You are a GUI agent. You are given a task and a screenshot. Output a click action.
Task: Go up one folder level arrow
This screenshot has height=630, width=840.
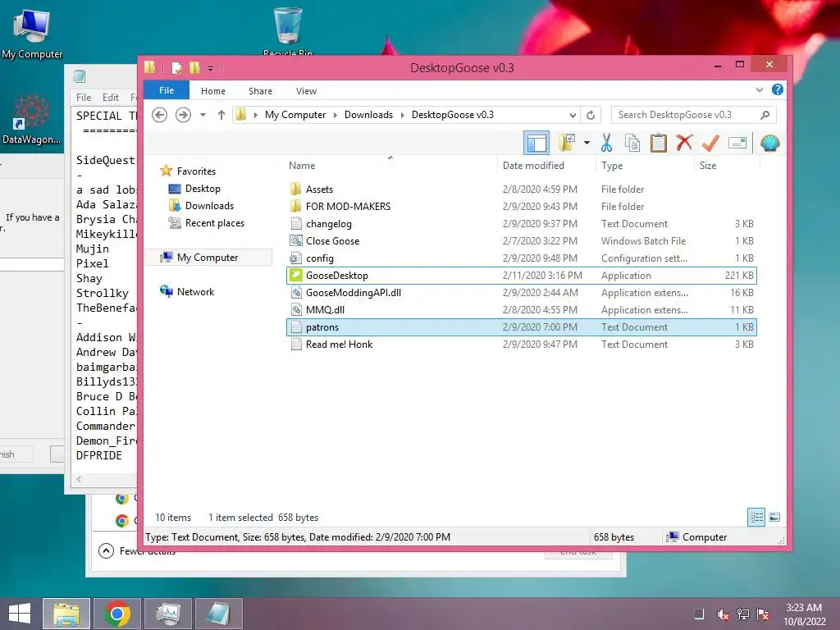coord(221,115)
